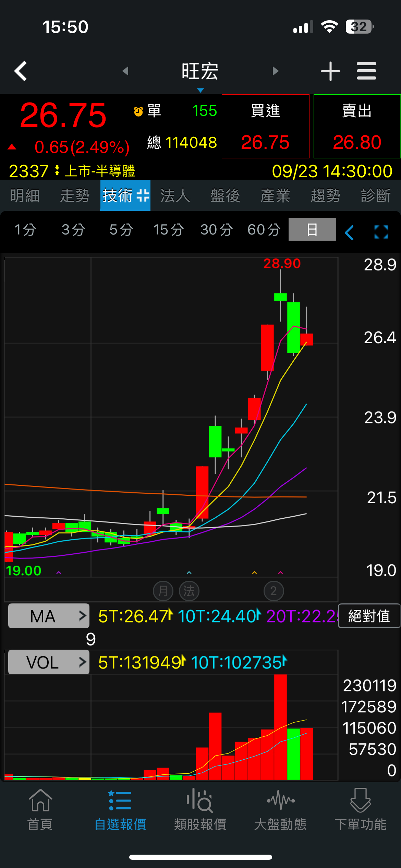Tap the tallest red volume bar
The height and width of the screenshot is (868, 401).
tap(280, 727)
